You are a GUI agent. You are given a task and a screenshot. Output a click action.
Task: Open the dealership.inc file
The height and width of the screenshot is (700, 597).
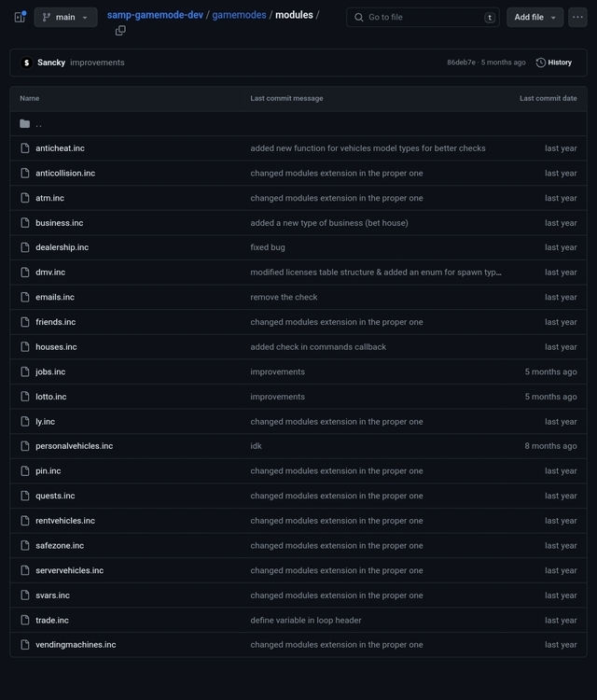(x=62, y=247)
